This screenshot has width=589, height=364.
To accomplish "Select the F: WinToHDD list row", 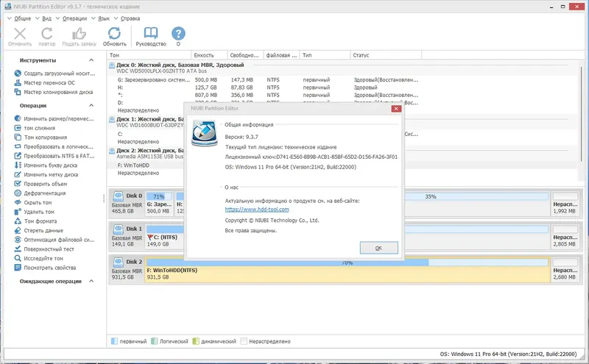I will 146,165.
